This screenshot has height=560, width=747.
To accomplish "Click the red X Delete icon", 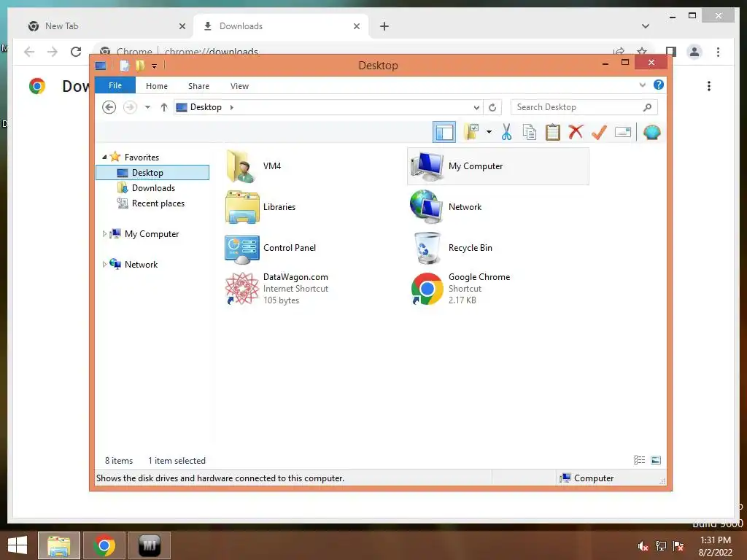I will 576,132.
